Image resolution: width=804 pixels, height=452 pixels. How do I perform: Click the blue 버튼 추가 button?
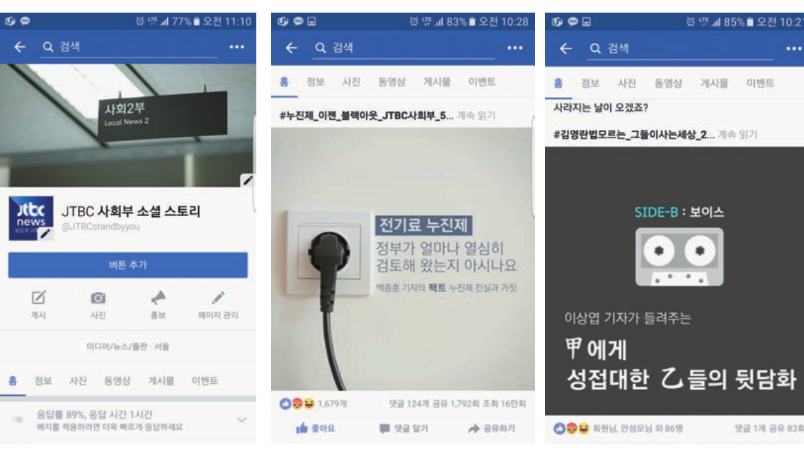click(128, 265)
